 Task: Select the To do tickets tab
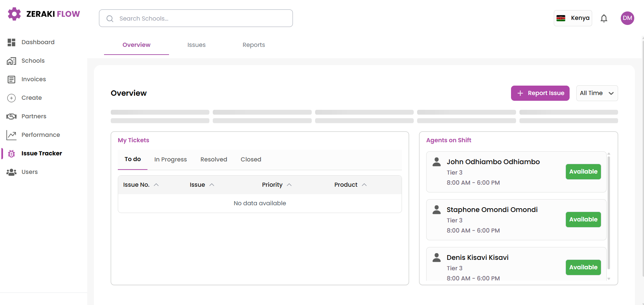point(133,159)
